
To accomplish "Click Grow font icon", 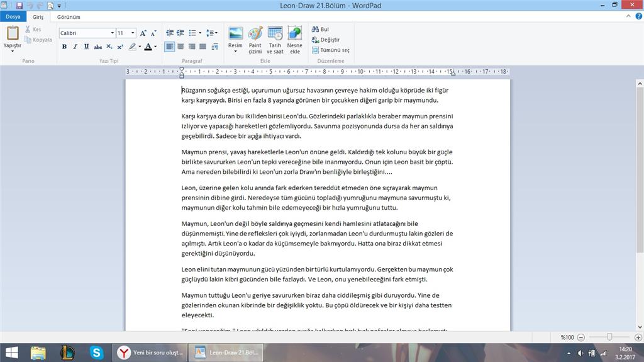I will click(x=143, y=33).
